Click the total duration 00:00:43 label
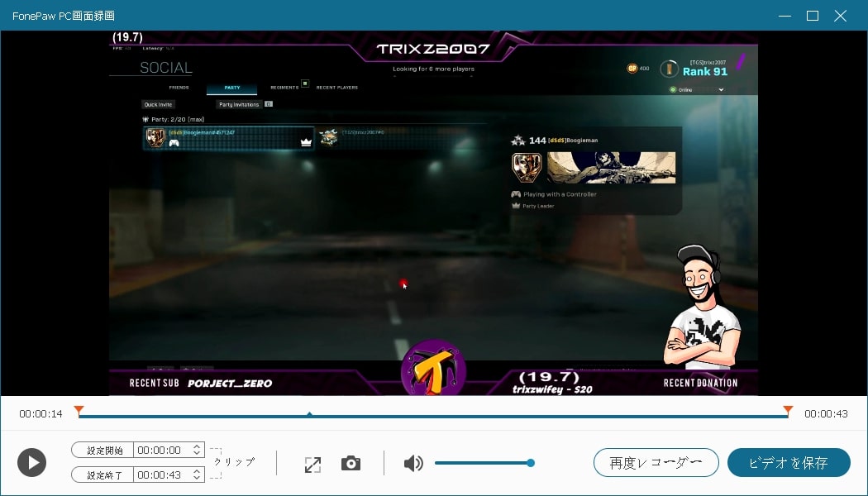868x496 pixels. (826, 414)
